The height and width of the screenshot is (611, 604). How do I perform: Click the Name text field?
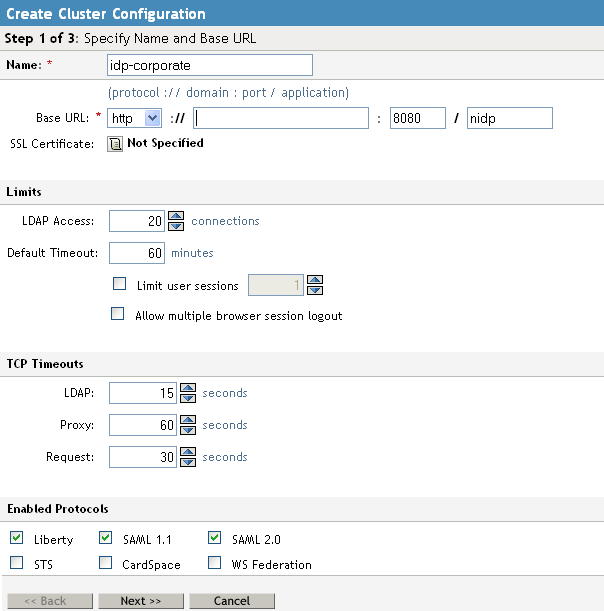coord(210,65)
